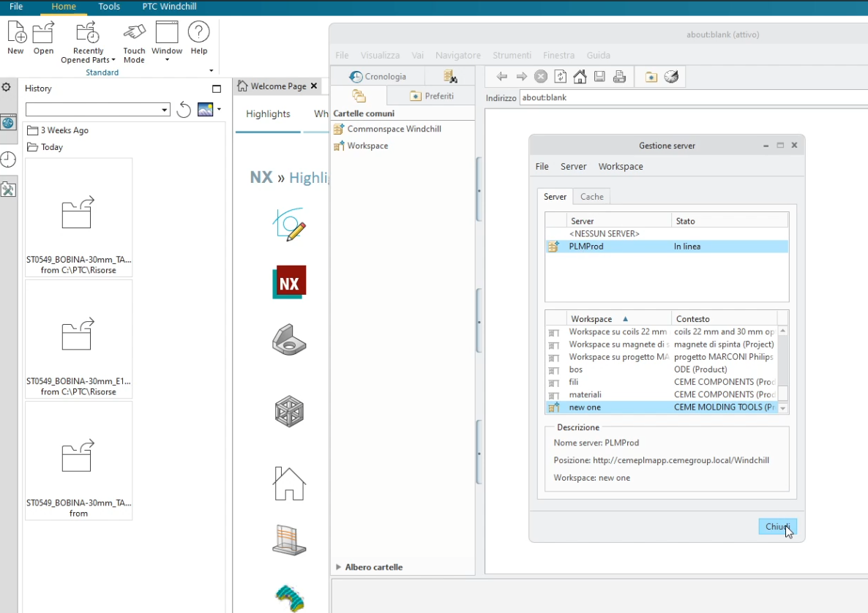The height and width of the screenshot is (613, 868).
Task: Open the Server menu in Gestione server
Action: (573, 166)
